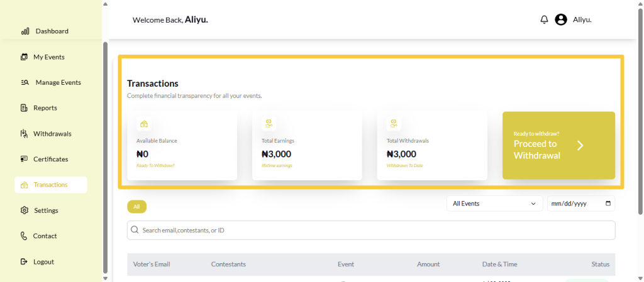The height and width of the screenshot is (282, 644).
Task: Toggle the All filter chip
Action: (x=136, y=207)
